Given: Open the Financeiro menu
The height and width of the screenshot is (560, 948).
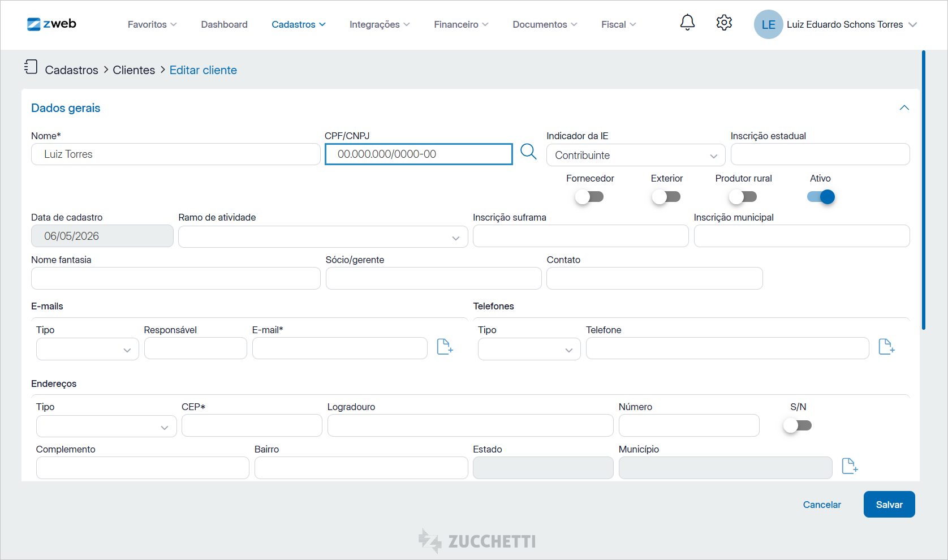Looking at the screenshot, I should coord(461,24).
